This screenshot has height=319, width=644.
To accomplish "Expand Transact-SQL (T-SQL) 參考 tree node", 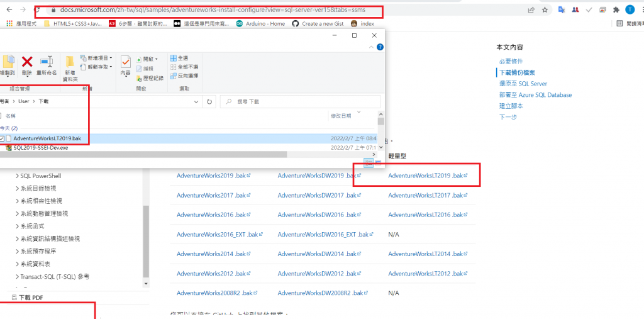I will pos(17,277).
